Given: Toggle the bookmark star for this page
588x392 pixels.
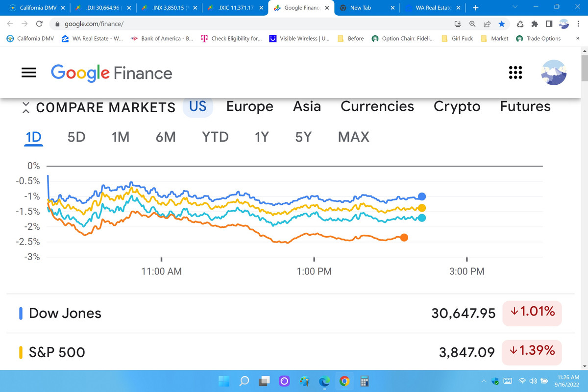Looking at the screenshot, I should [502, 24].
